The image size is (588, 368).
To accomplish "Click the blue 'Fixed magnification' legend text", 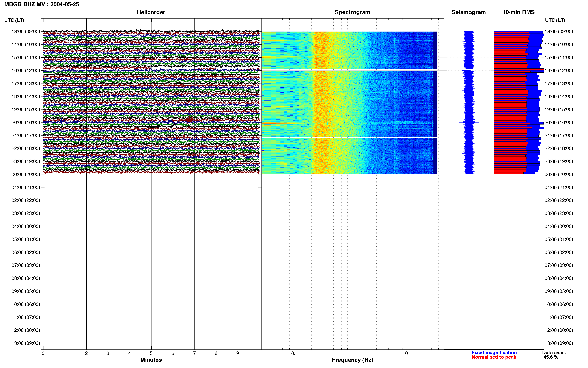I will [494, 352].
